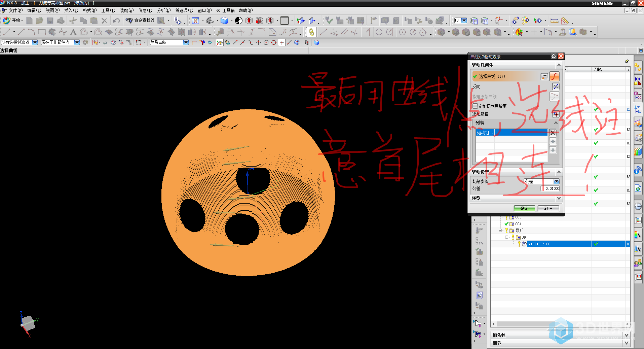Open the 编辑(E) menu
The height and width of the screenshot is (349, 644).
pos(34,10)
